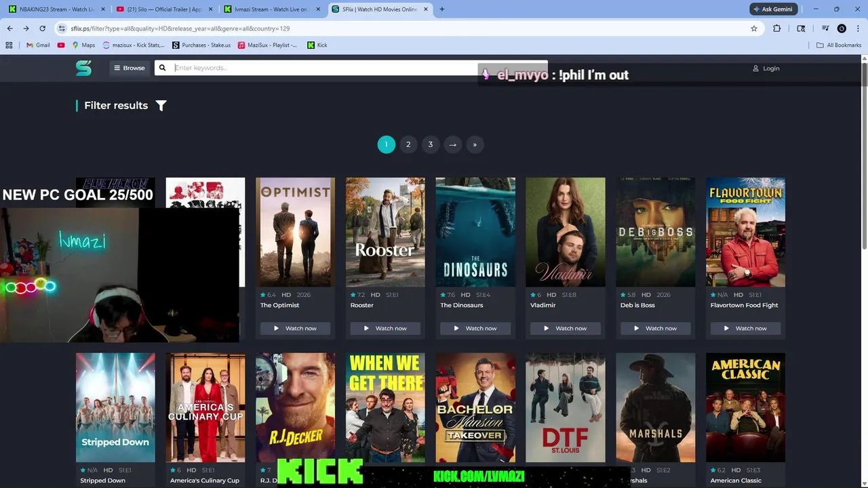
Task: Click the profile avatar icon
Action: [x=842, y=28]
